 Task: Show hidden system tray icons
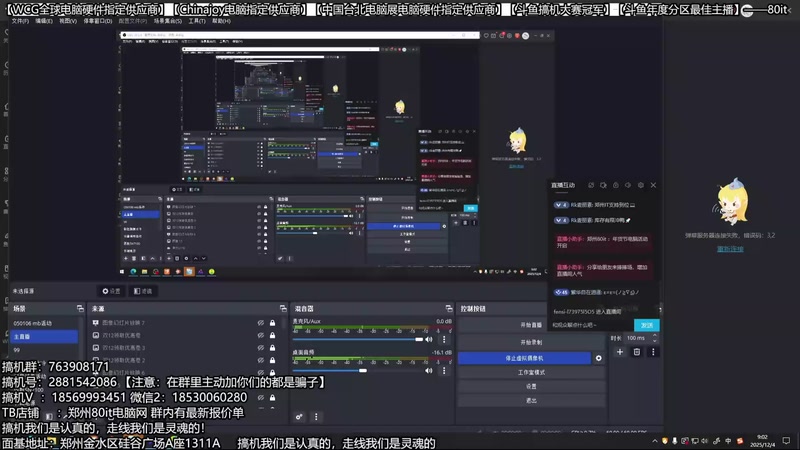point(655,441)
